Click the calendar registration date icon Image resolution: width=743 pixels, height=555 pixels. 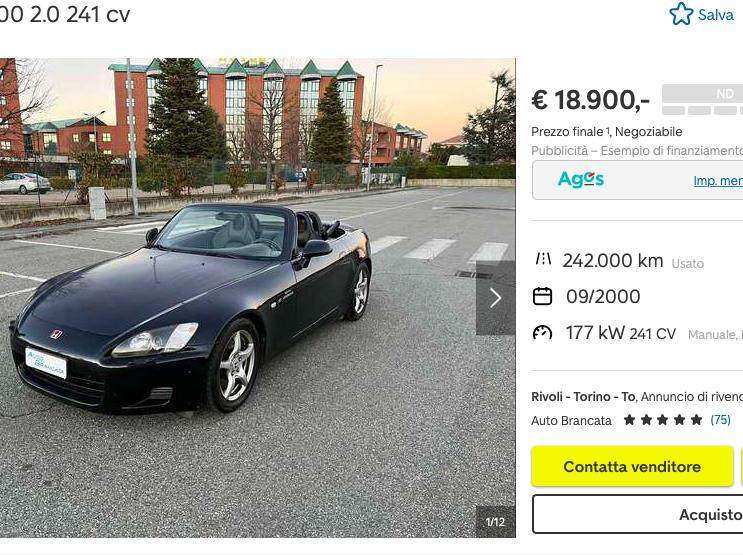coord(543,296)
